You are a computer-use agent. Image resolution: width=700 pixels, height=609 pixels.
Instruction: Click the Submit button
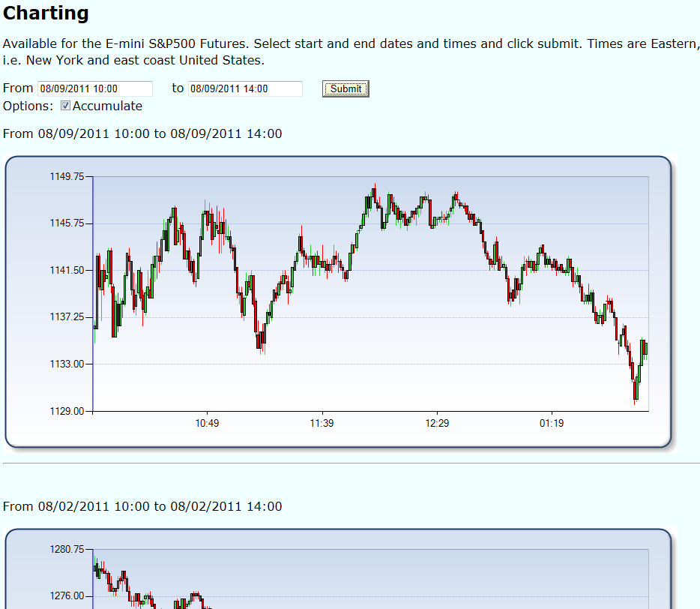(x=346, y=88)
